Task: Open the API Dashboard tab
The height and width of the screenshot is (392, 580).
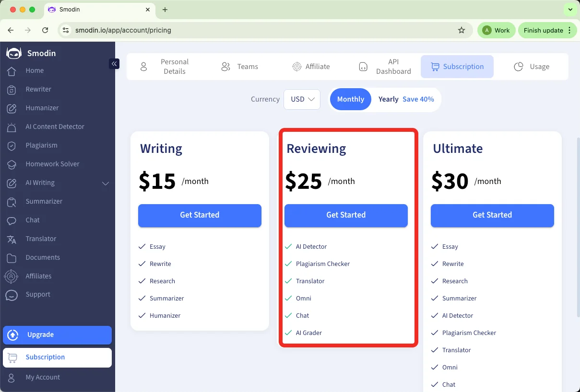Action: point(385,67)
